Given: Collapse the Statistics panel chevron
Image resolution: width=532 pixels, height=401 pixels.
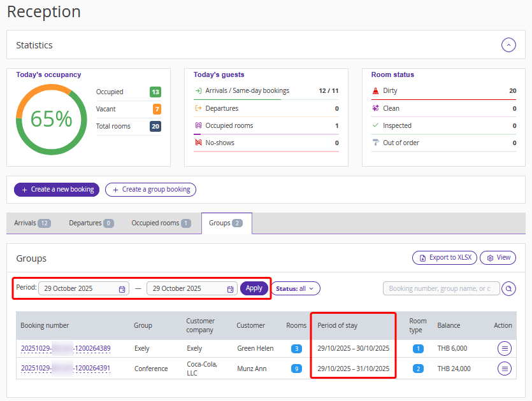Looking at the screenshot, I should [x=508, y=45].
